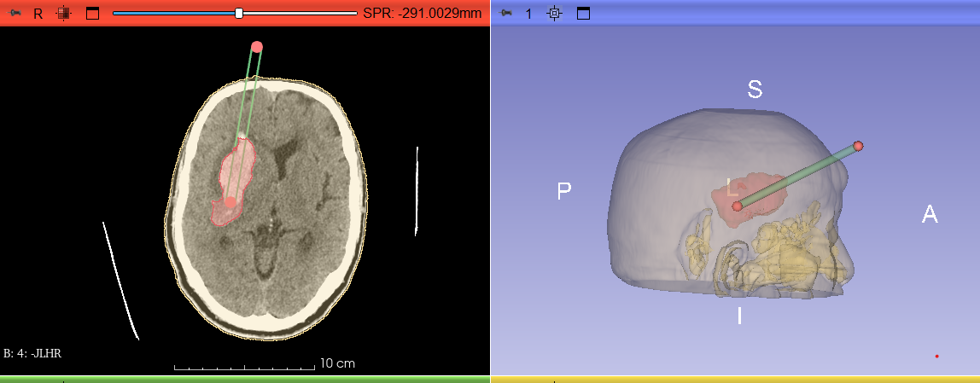The image size is (980, 383).
Task: Open the 3D view pin menu
Action: (x=506, y=14)
